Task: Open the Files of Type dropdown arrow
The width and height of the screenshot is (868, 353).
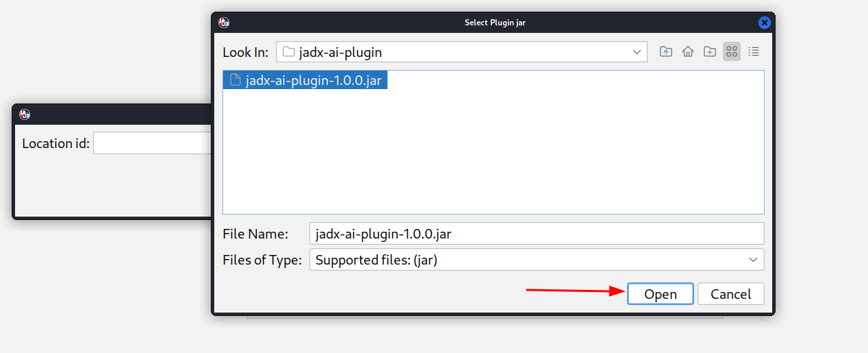Action: tap(753, 260)
